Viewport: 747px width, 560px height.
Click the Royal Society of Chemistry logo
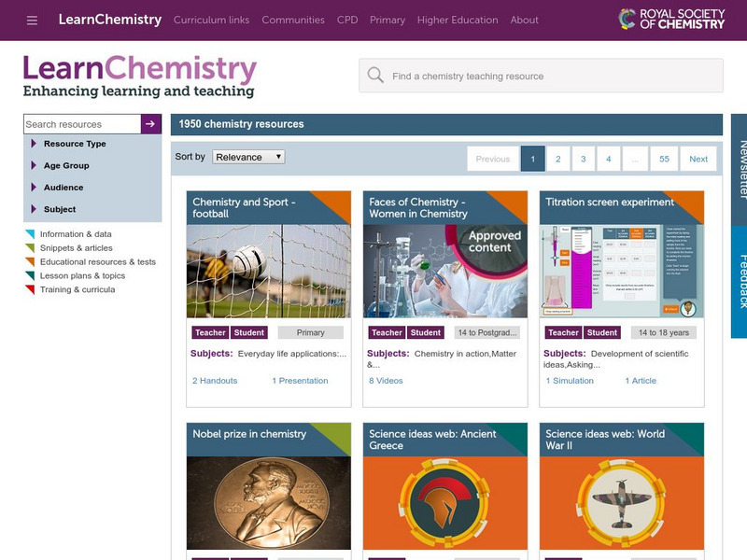pyautogui.click(x=670, y=19)
